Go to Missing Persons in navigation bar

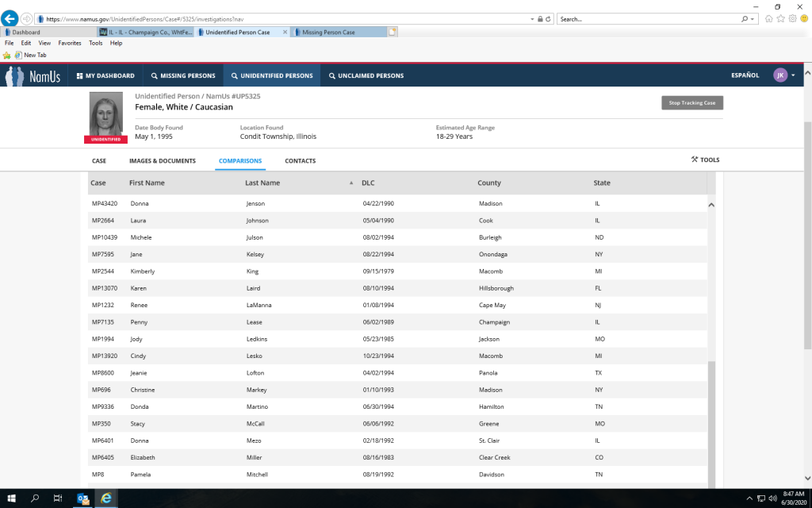[x=183, y=76]
